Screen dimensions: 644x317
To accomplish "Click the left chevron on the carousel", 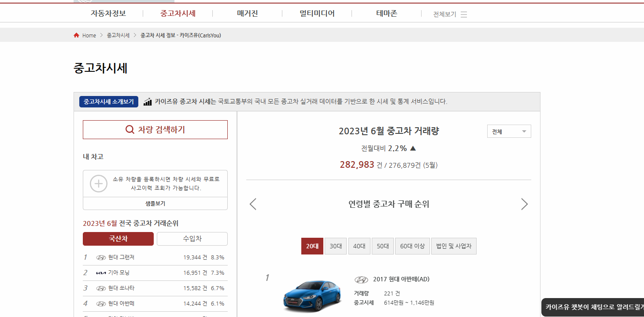I will 253,204.
